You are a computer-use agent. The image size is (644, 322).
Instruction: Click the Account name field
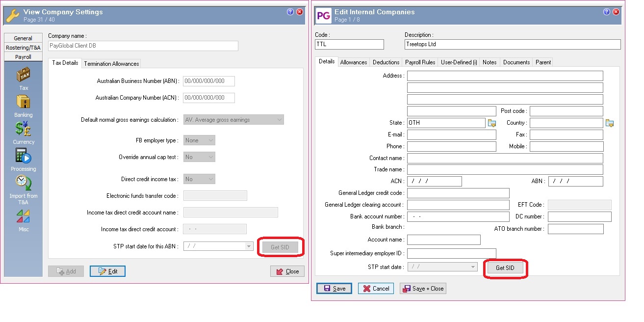pos(443,240)
